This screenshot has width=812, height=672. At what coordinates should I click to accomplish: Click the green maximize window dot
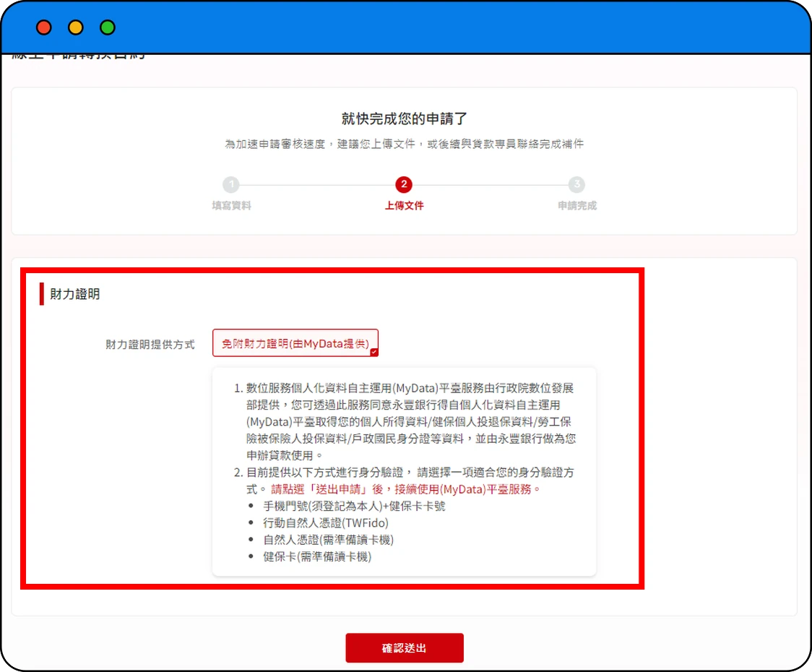[x=108, y=27]
